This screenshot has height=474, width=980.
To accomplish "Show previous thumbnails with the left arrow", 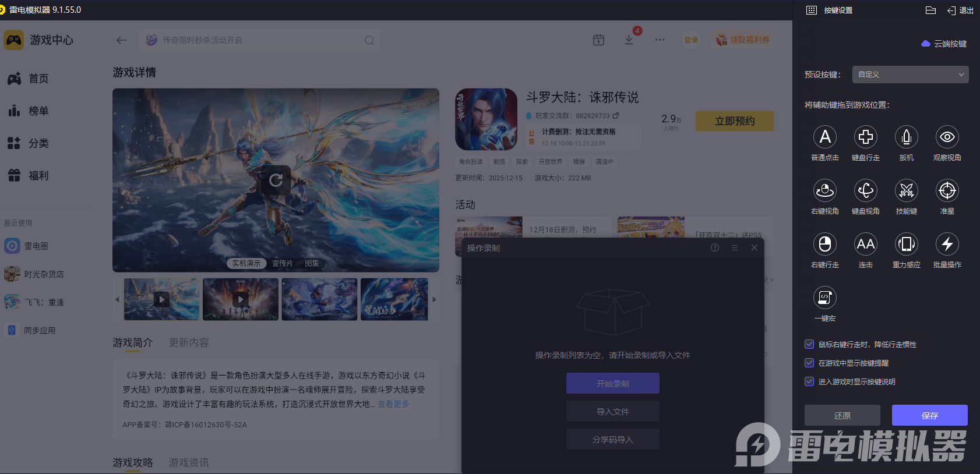I will [117, 299].
